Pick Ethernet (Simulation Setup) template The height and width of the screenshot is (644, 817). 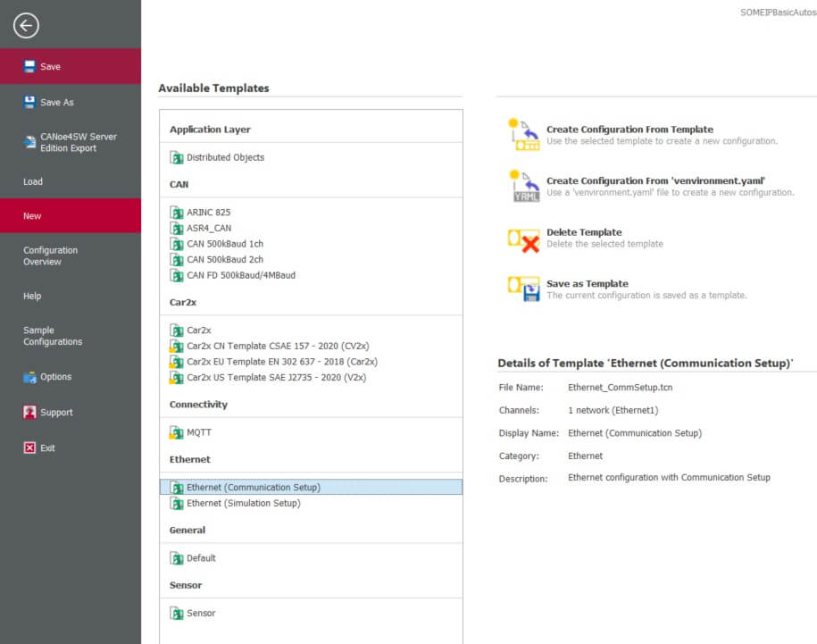[243, 504]
